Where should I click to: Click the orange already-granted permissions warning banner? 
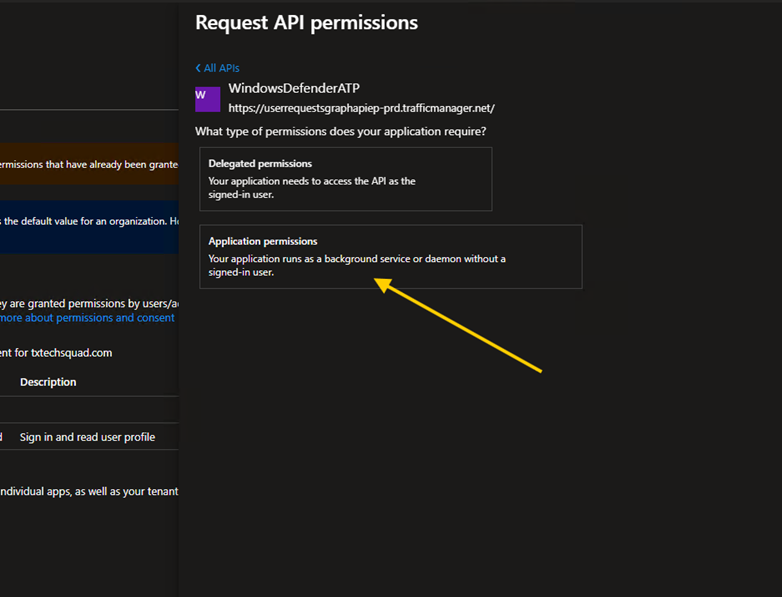89,164
